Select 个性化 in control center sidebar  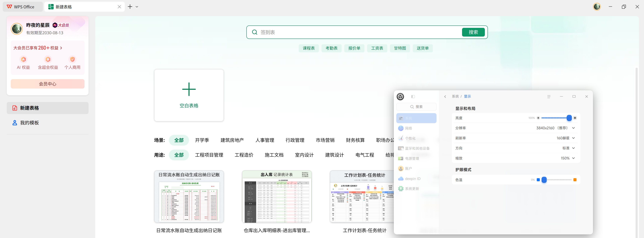click(416, 138)
